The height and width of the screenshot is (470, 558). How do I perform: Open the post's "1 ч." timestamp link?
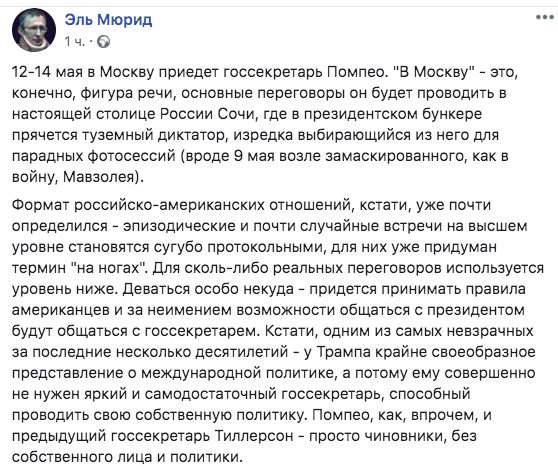pos(75,42)
